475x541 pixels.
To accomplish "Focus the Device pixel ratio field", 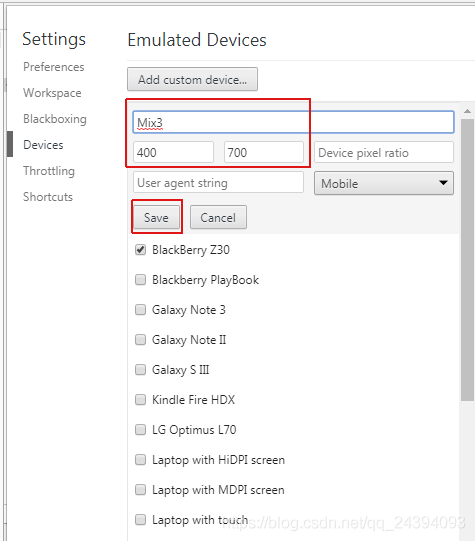I will pos(384,153).
